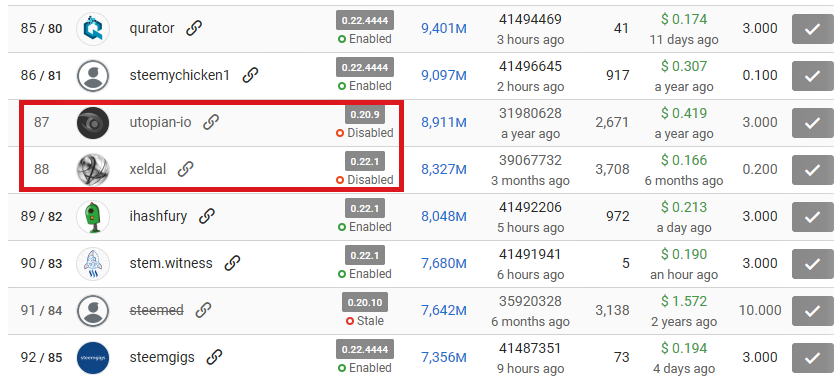Click steemed's 10.000 fee value

pyautogui.click(x=760, y=311)
